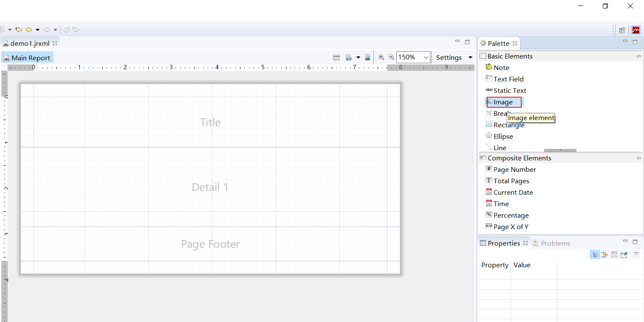Select the Detail 1 band
Image resolution: width=644 pixels, height=322 pixels.
[210, 187]
